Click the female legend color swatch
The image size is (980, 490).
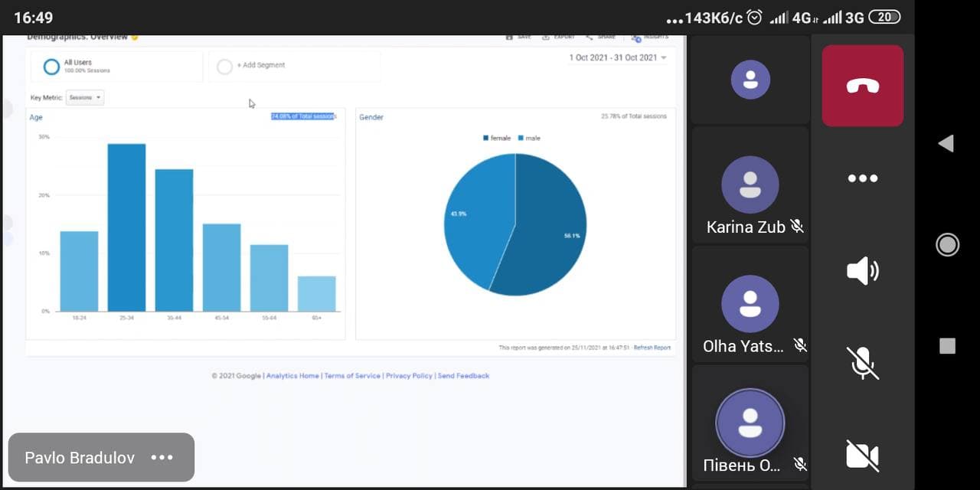click(485, 139)
